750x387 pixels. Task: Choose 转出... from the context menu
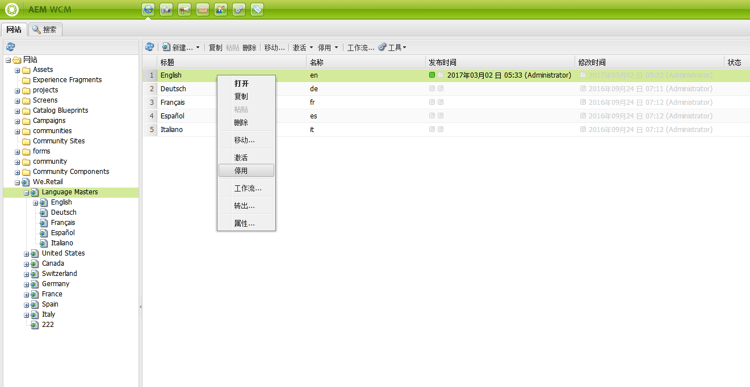(x=246, y=206)
